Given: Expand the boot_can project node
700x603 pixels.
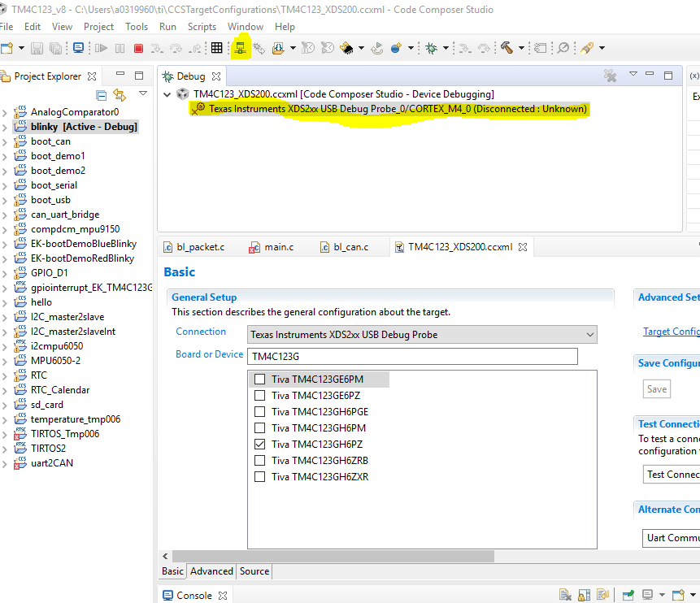Looking at the screenshot, I should tap(4, 142).
